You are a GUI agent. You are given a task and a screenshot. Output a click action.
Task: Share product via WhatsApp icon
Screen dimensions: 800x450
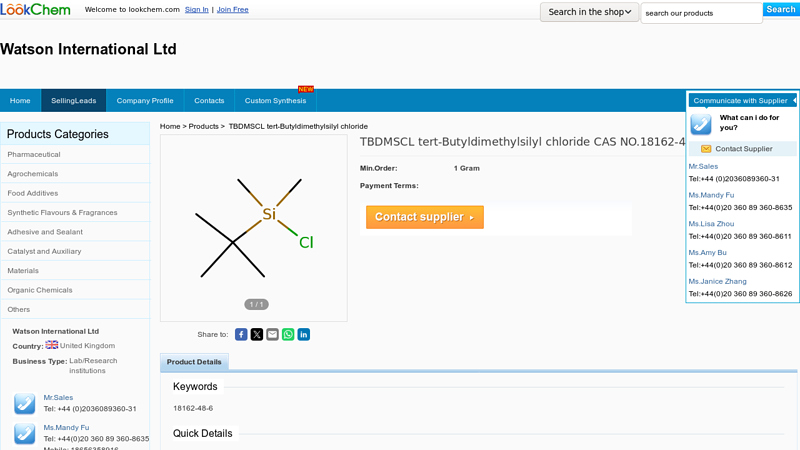288,334
